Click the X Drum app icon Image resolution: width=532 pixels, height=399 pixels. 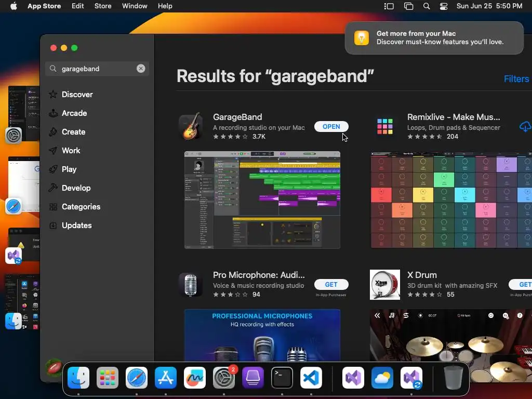[385, 285]
